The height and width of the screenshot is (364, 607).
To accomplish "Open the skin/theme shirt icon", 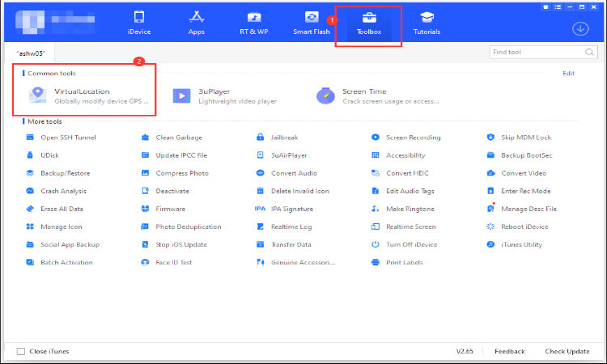I will pos(545,7).
